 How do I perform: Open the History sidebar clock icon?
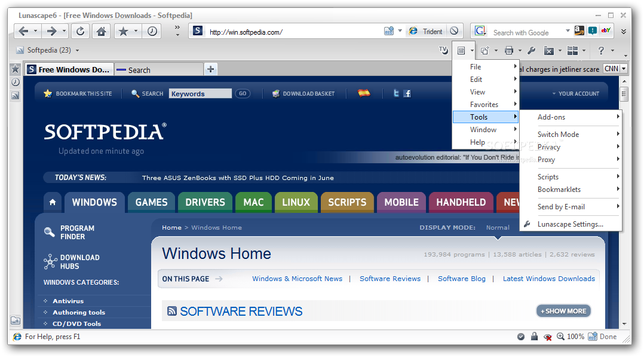[15, 82]
